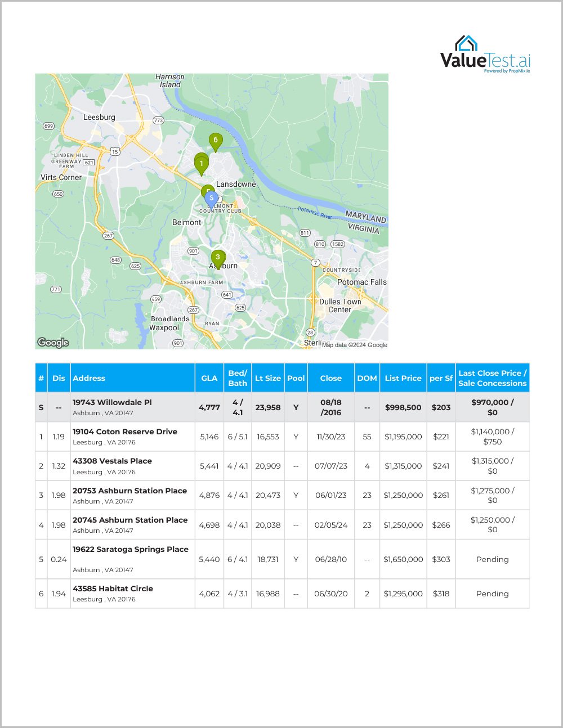Click the Lt Size column header

click(268, 378)
